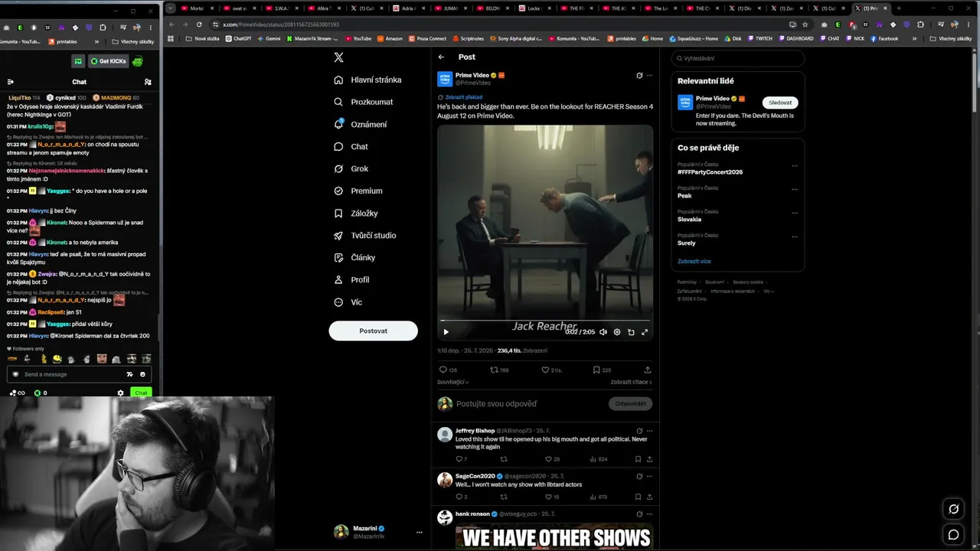The height and width of the screenshot is (551, 980).
Task: Open a new browser tab
Action: tap(899, 8)
